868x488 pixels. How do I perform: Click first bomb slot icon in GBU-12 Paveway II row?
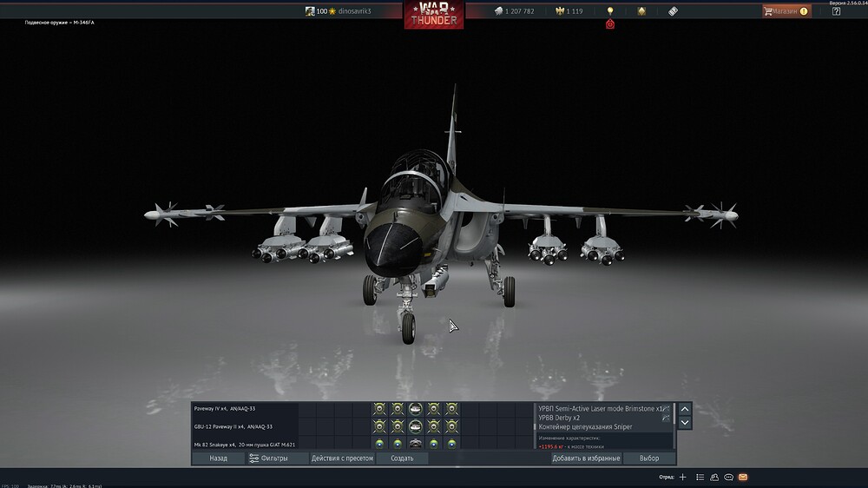(x=379, y=426)
